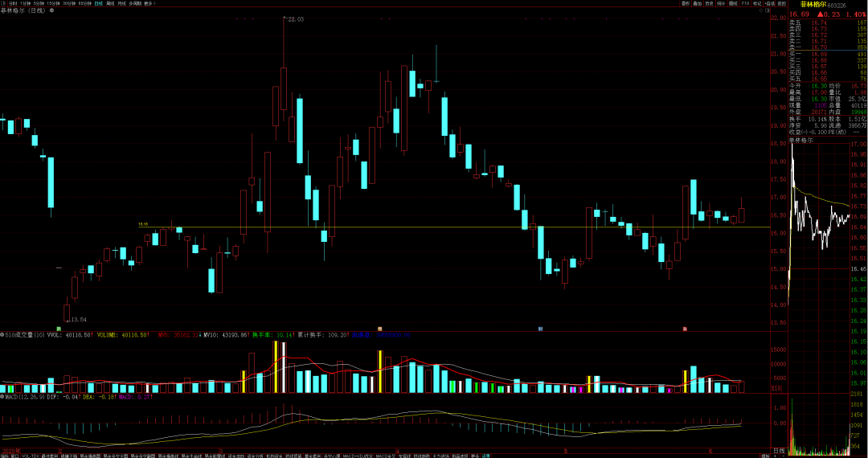This screenshot has height=458, width=868.
Task: Activate the 画线 drawing tool
Action: [x=734, y=3]
